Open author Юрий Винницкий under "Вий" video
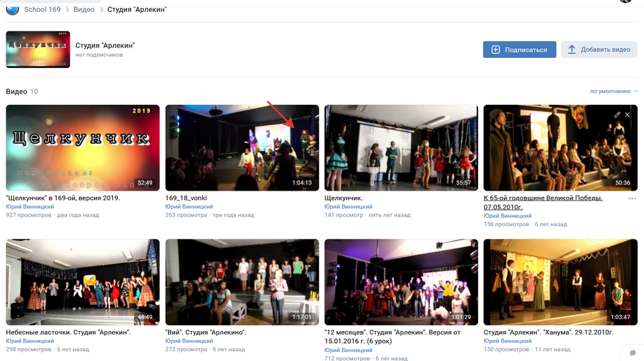 [x=189, y=341]
